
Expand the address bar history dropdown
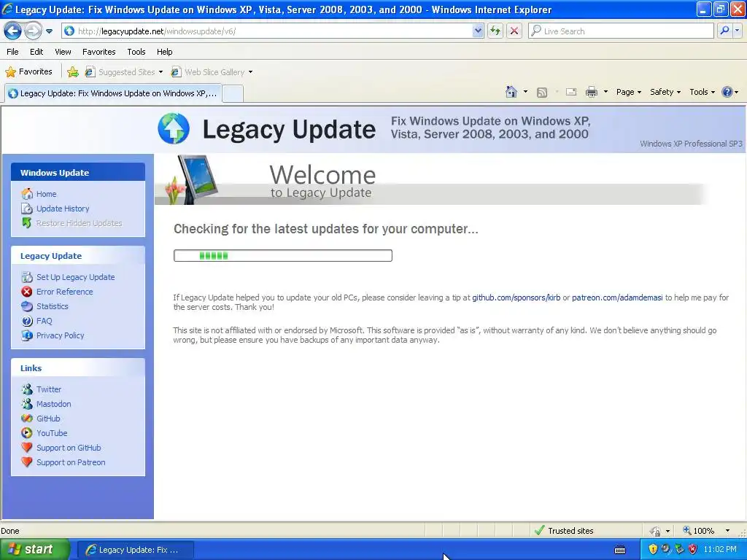478,31
